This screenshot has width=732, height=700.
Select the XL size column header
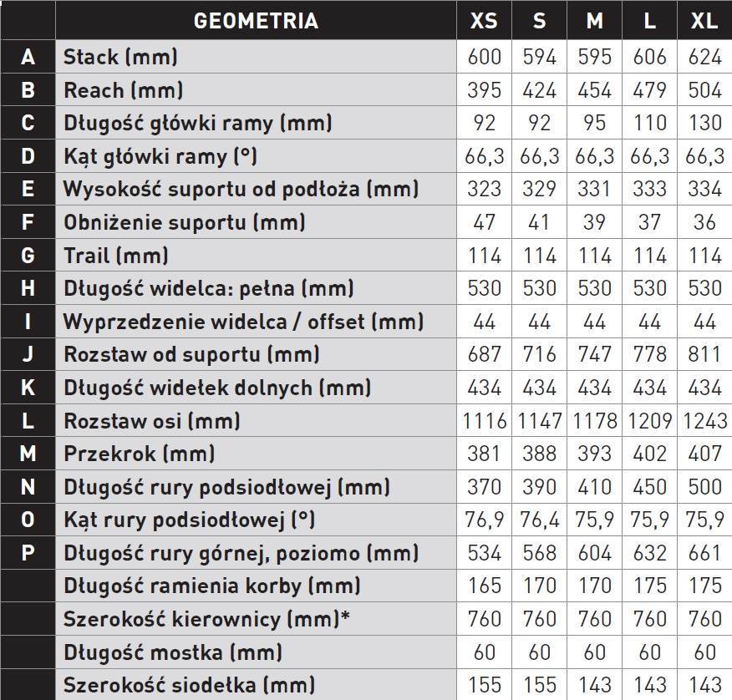coord(704,21)
